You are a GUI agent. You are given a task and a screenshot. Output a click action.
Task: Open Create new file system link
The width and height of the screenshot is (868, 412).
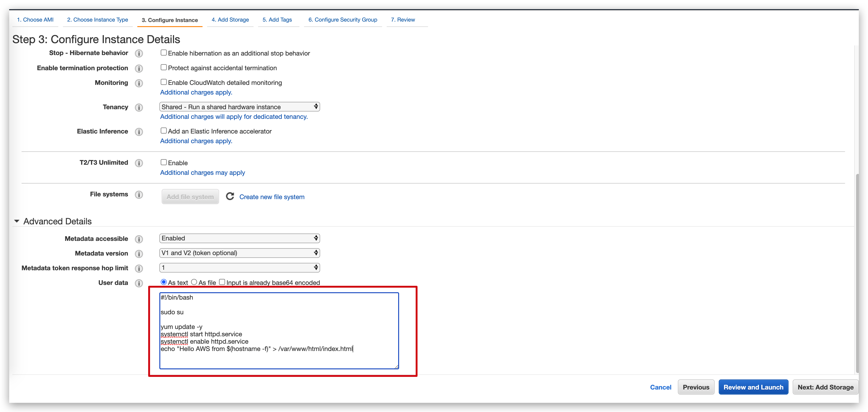tap(272, 197)
